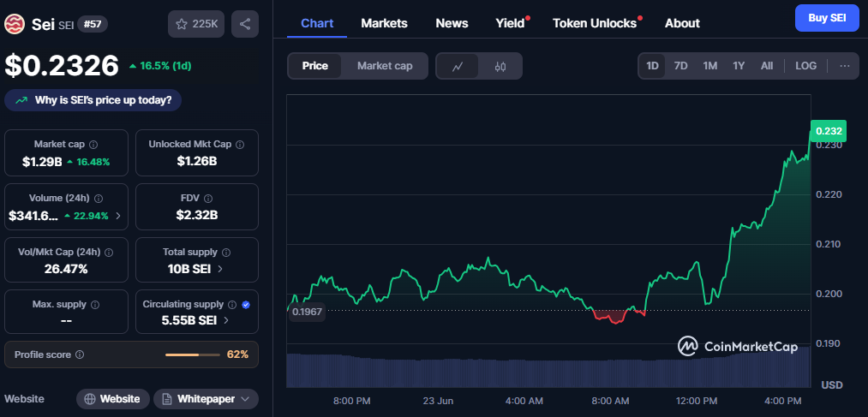This screenshot has width=868, height=417.
Task: Open the Token Unlocks tab
Action: point(595,23)
